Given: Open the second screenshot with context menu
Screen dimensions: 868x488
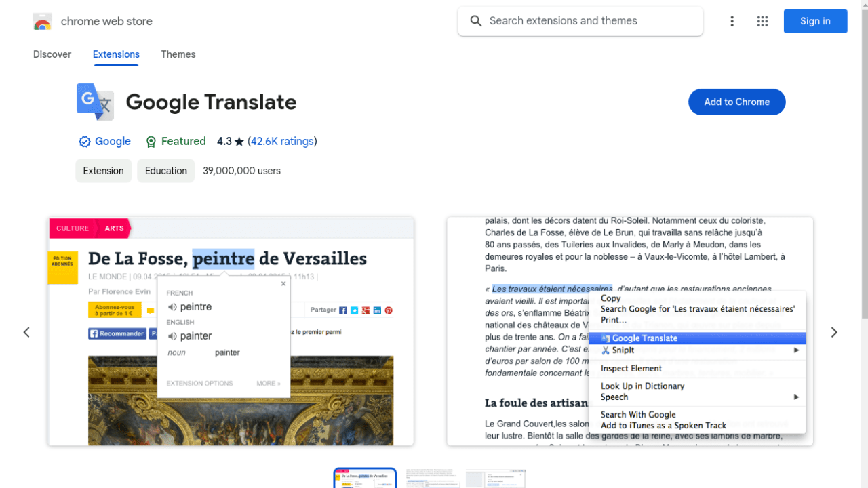Looking at the screenshot, I should (630, 331).
